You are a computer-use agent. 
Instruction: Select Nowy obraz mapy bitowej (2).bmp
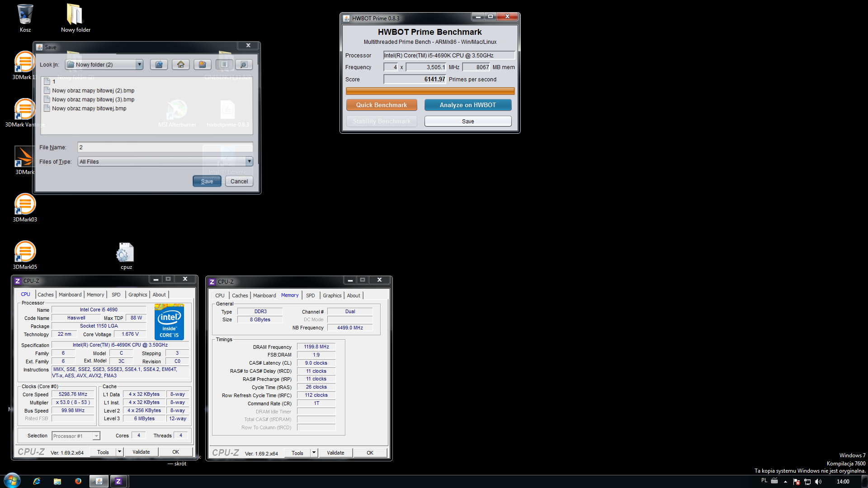[89, 90]
